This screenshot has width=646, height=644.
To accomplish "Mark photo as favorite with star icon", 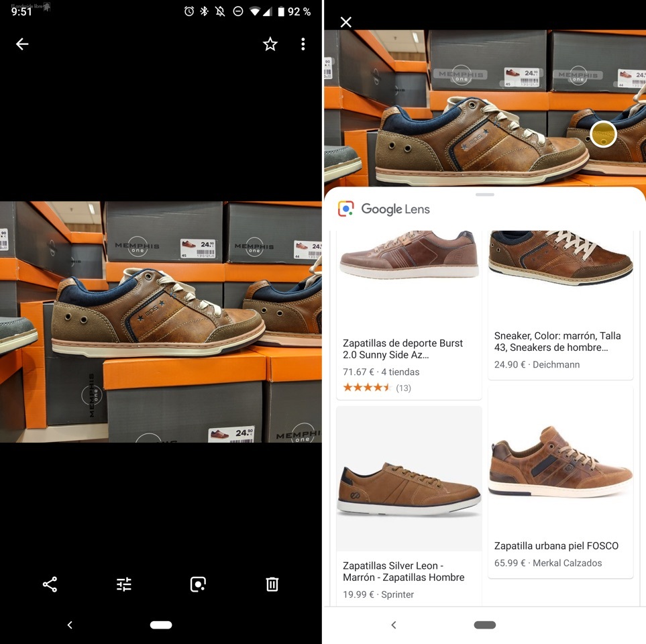I will tap(270, 44).
